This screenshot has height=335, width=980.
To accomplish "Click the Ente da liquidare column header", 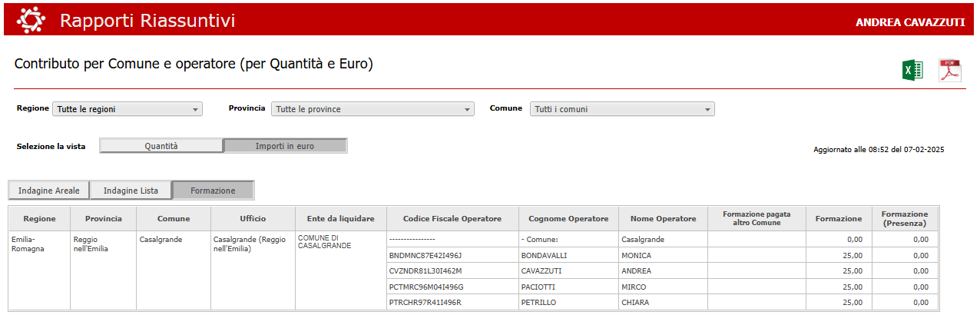I will (340, 219).
